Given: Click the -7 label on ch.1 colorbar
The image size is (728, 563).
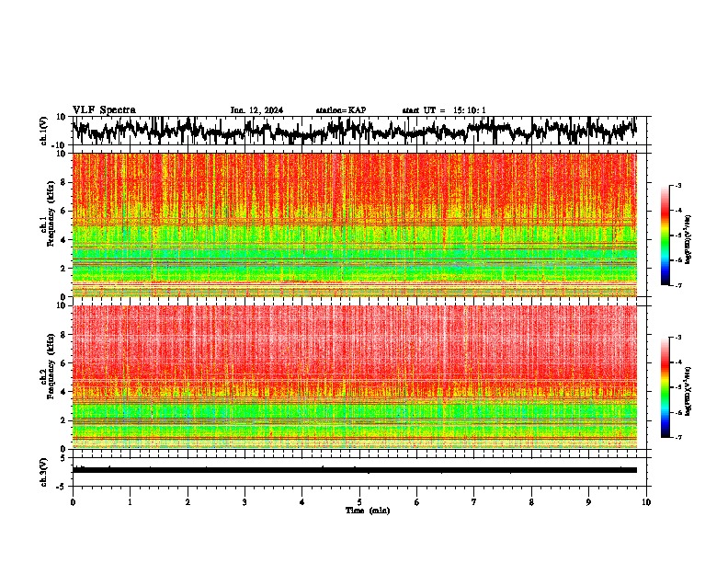Looking at the screenshot, I should [x=677, y=285].
